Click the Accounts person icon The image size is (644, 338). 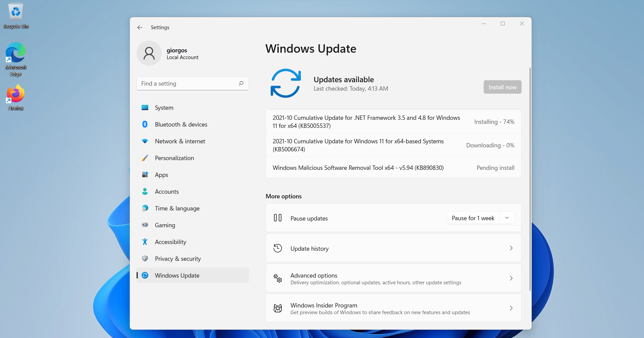tap(145, 192)
